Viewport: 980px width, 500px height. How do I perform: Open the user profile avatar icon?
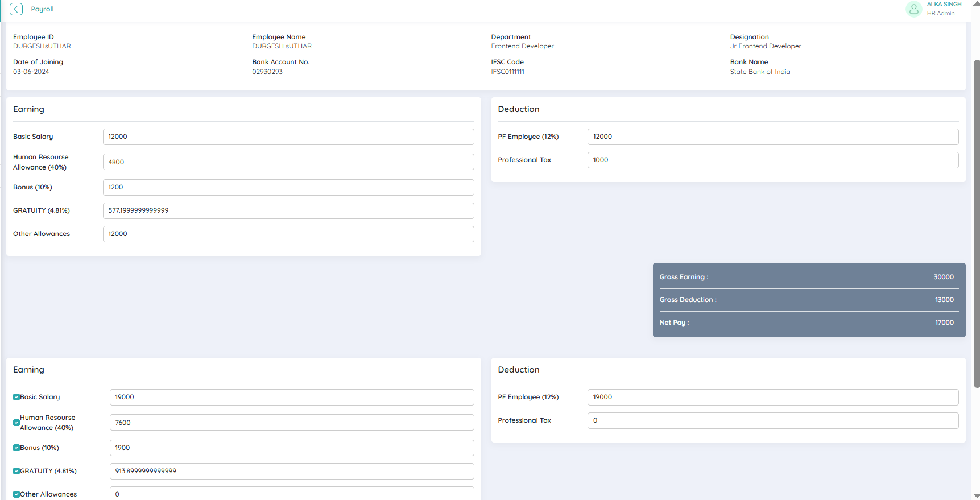click(x=913, y=9)
